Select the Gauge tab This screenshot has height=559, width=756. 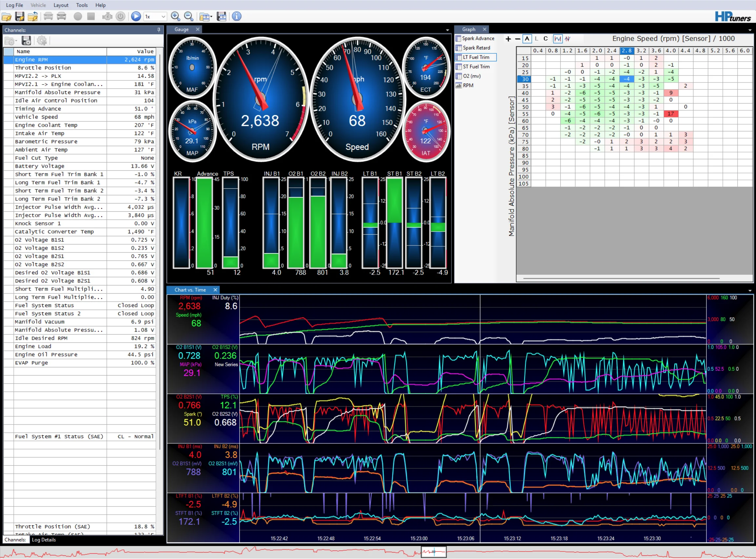[182, 29]
